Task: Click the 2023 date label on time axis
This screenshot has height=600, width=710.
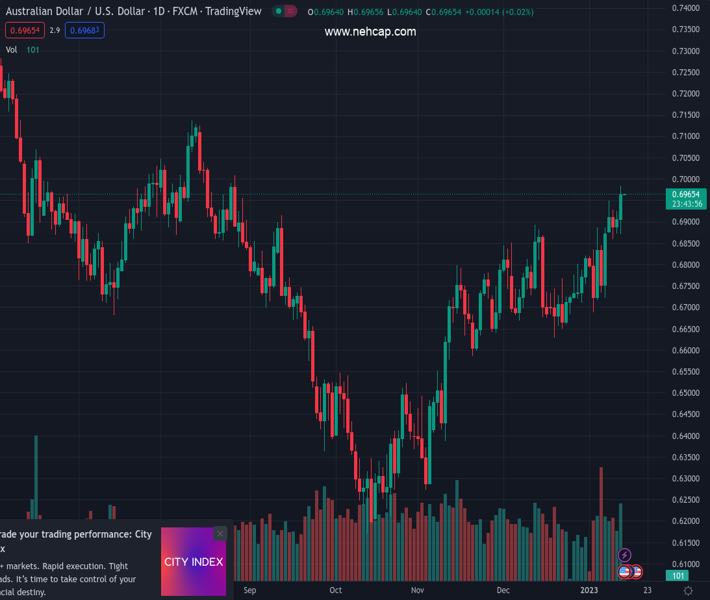Action: point(593,590)
